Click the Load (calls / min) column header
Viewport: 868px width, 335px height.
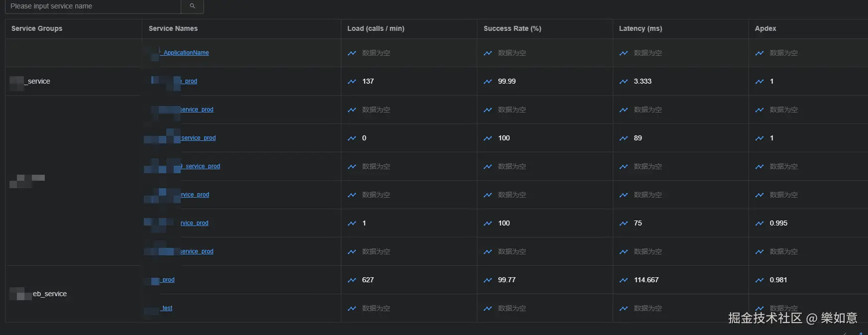click(376, 28)
